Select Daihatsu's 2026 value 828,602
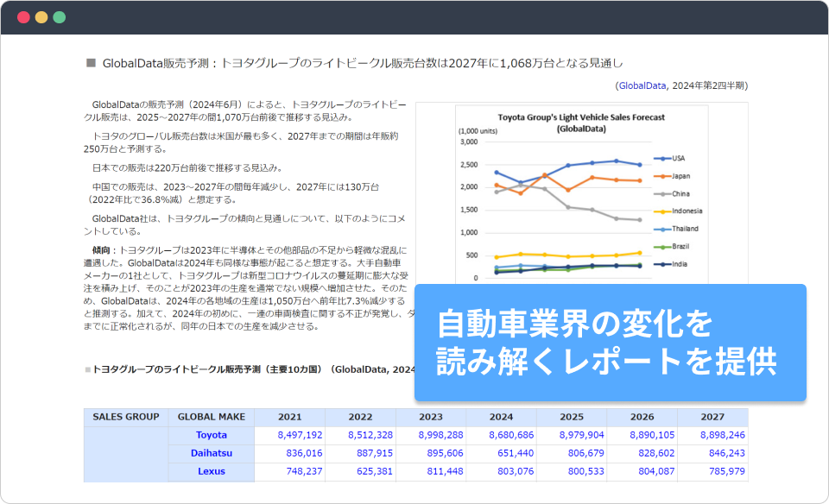829x504 pixels. pyautogui.click(x=656, y=453)
